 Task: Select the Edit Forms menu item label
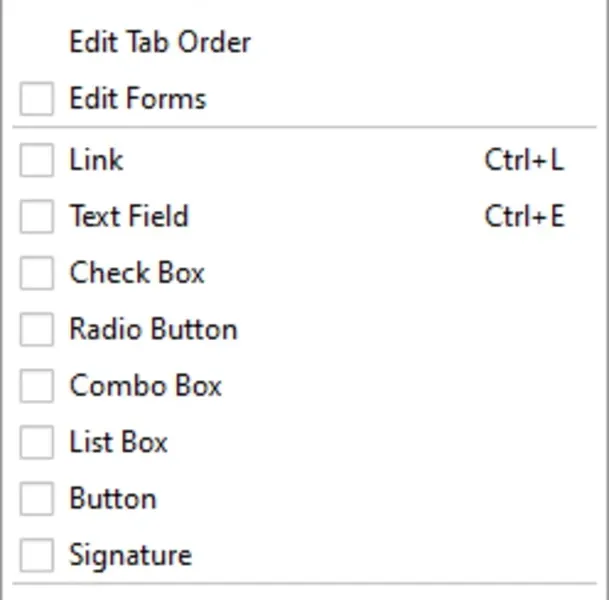(x=137, y=99)
